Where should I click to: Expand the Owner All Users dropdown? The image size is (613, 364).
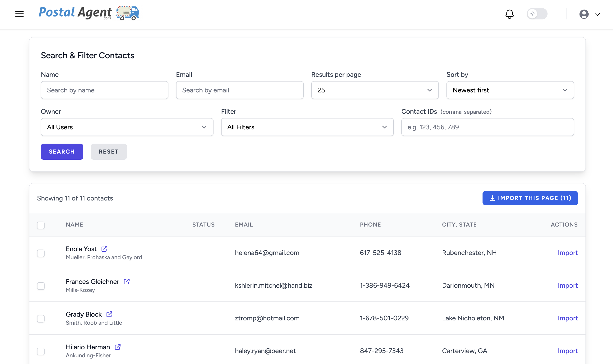(127, 127)
